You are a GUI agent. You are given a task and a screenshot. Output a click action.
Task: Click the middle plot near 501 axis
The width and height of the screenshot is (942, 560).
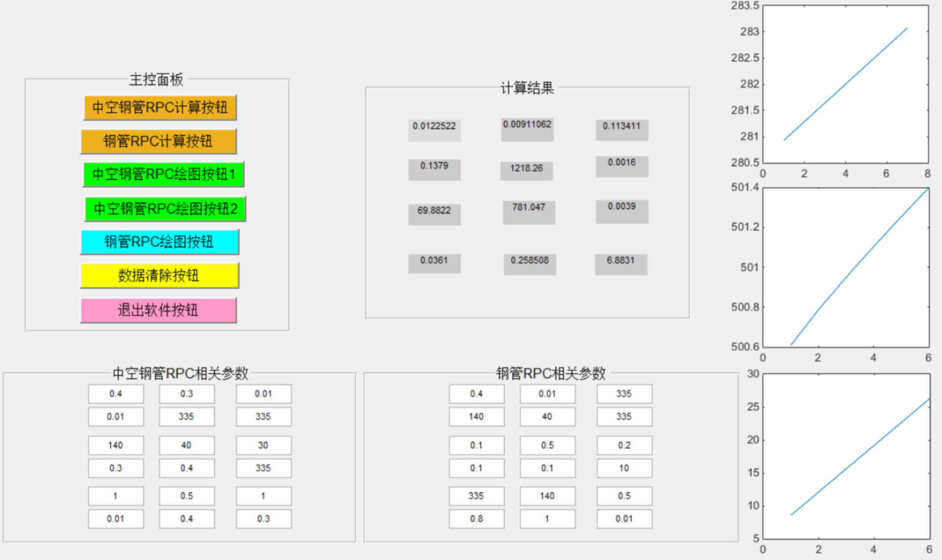[x=845, y=267]
